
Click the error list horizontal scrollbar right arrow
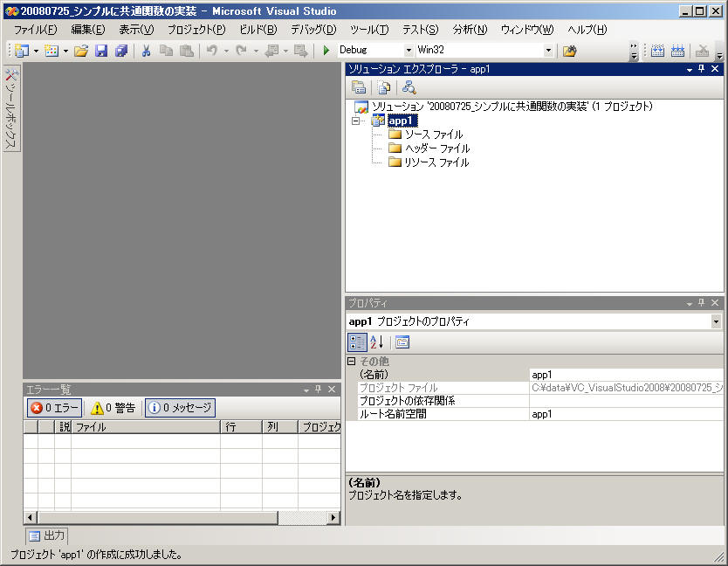coord(333,518)
